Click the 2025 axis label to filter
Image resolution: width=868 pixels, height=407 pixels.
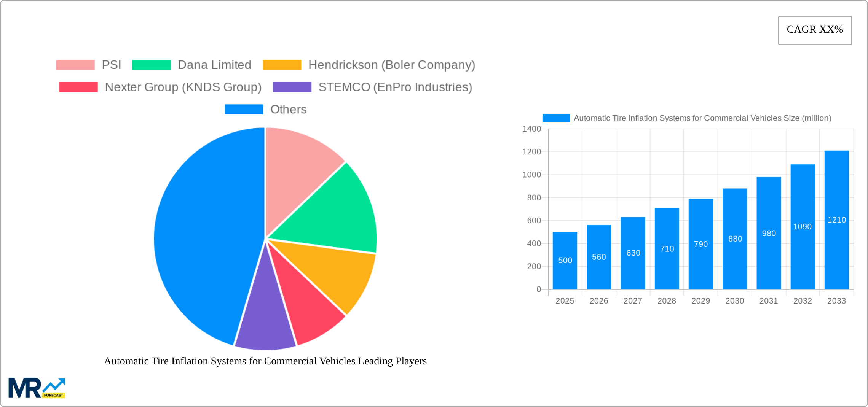[565, 300]
